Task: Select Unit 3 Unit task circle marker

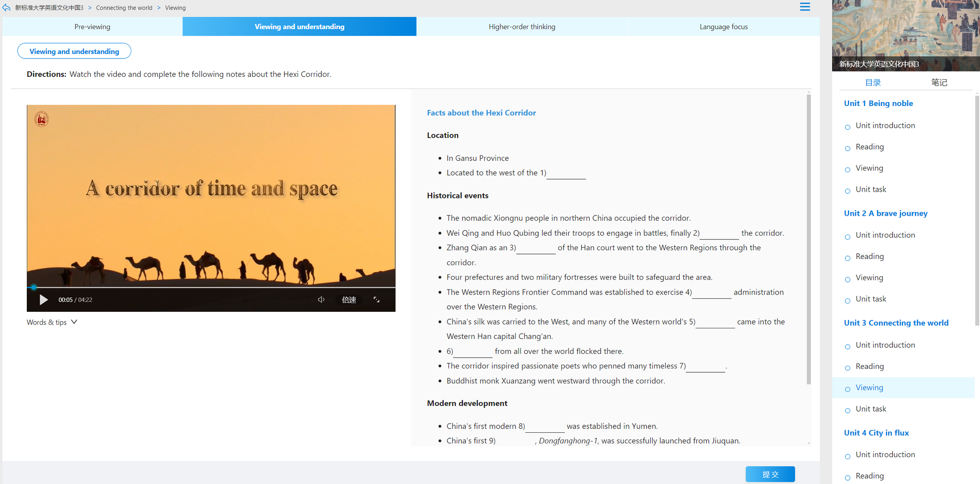Action: (848, 411)
